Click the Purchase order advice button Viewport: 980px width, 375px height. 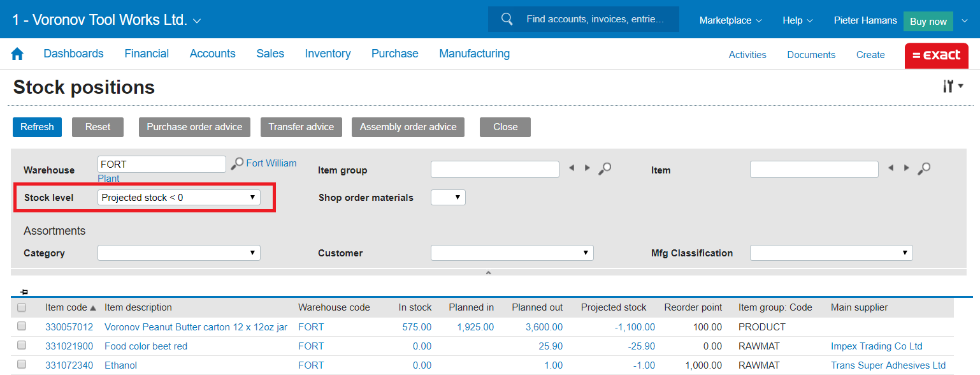194,127
